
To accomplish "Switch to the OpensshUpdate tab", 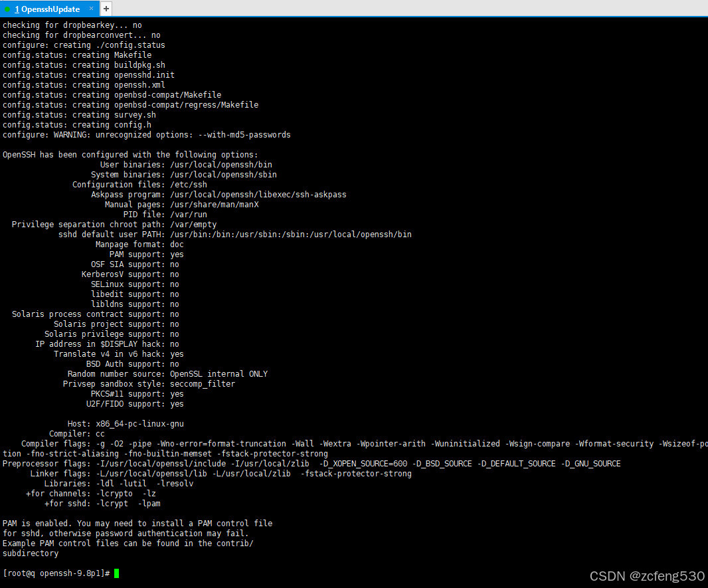I will [46, 9].
